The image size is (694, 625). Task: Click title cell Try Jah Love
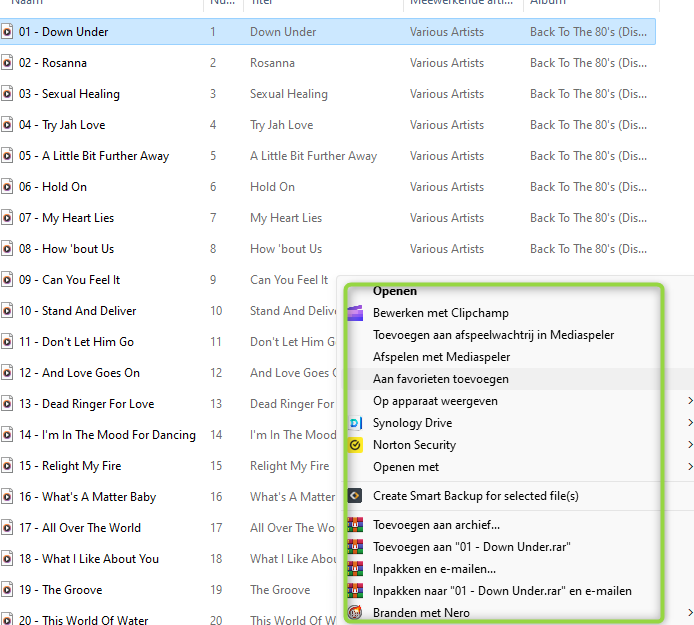281,125
